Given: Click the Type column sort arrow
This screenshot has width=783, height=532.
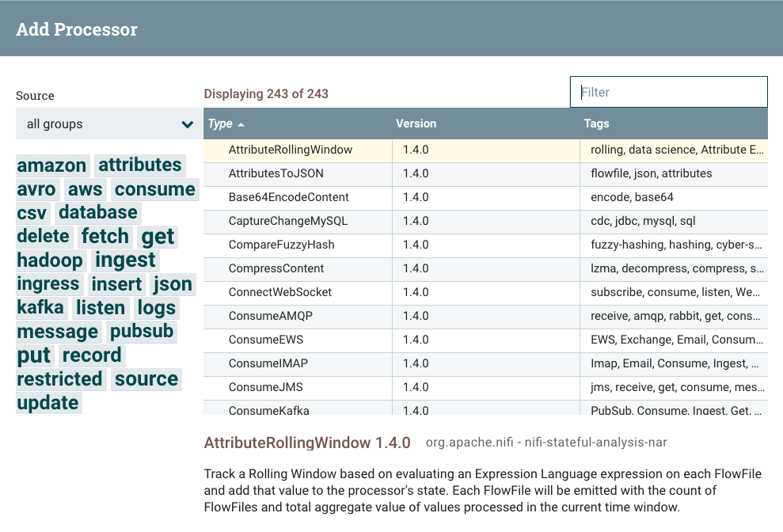Looking at the screenshot, I should tap(241, 124).
